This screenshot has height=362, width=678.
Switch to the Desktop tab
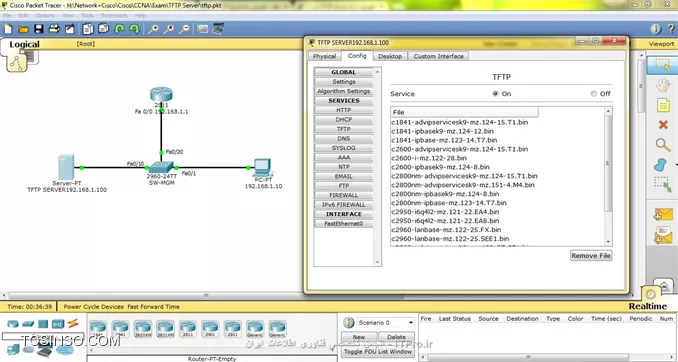coord(390,56)
